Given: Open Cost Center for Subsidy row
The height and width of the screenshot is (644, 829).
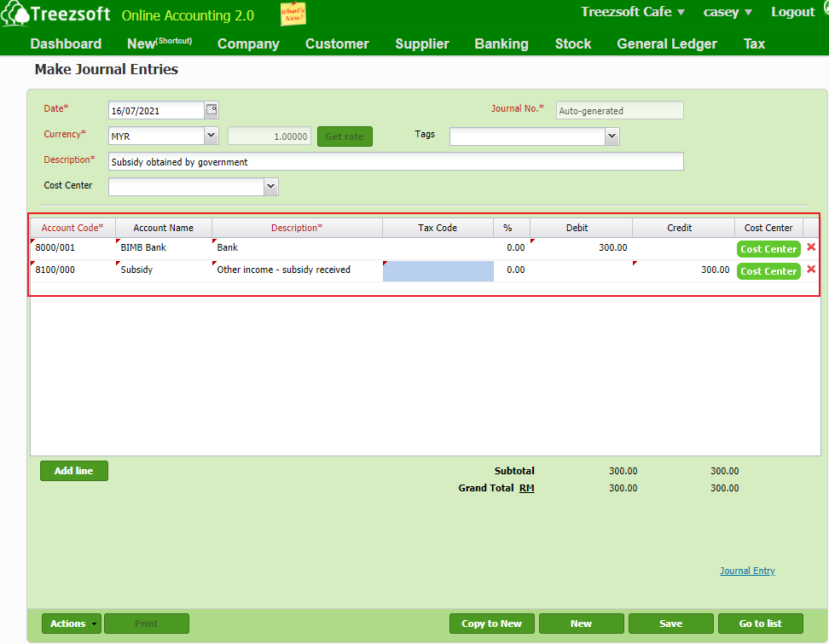Looking at the screenshot, I should click(768, 271).
